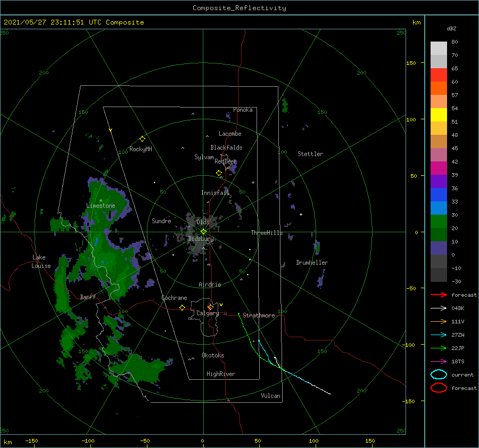
Task: Click the Strathmore label
Action: [259, 315]
